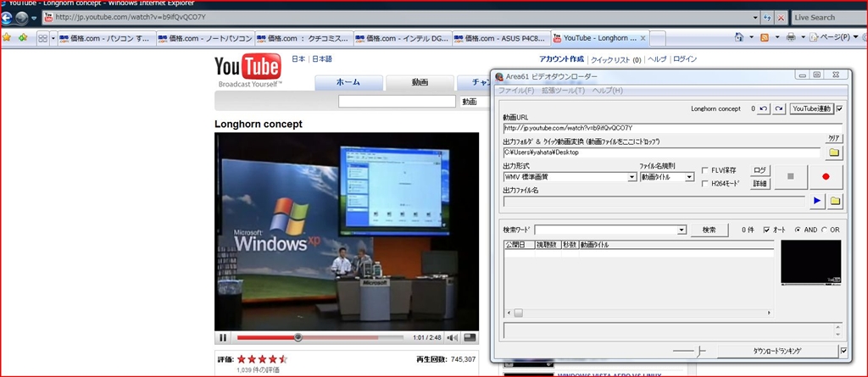Click the アカウント作成 link

561,59
